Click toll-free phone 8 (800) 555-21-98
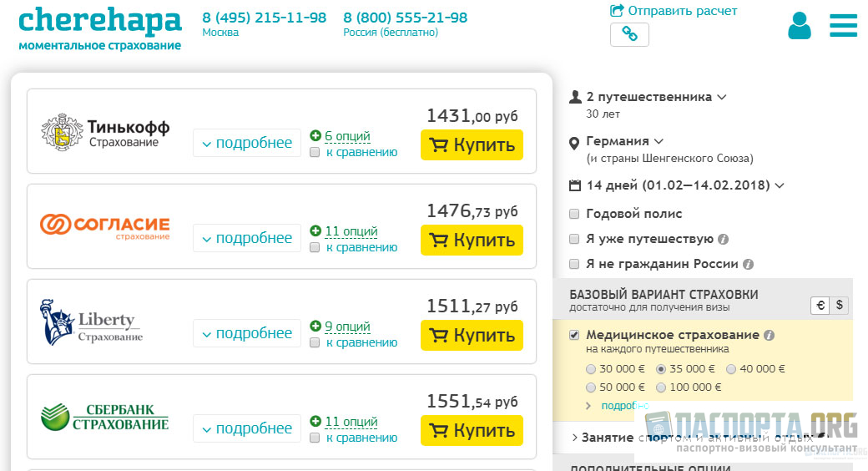 [x=406, y=18]
